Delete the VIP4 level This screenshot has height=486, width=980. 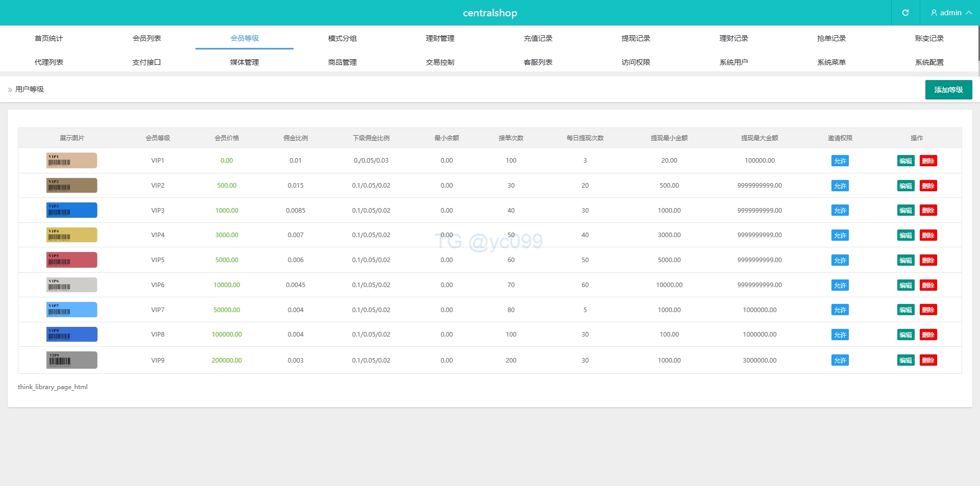(x=928, y=236)
